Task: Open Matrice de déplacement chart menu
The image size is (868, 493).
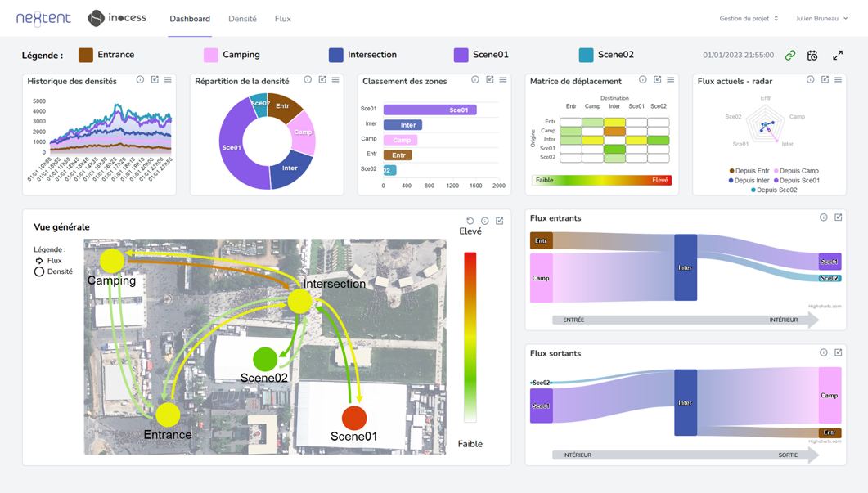Action: pos(670,79)
